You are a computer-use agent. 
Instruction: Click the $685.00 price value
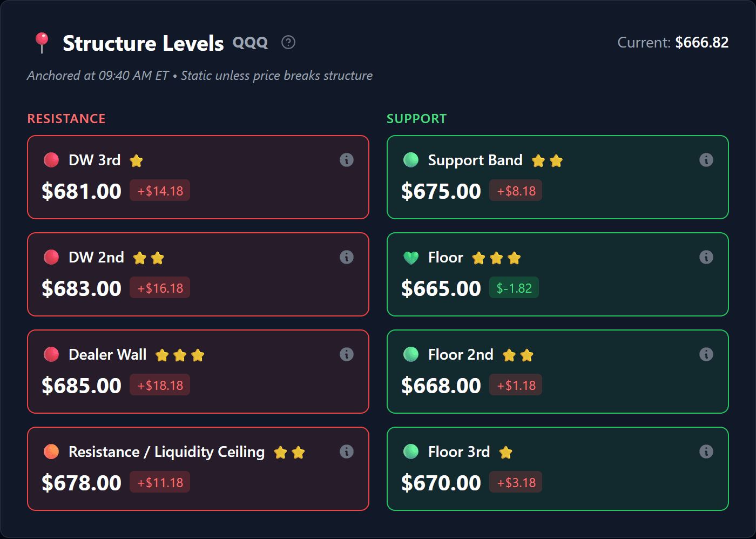(x=82, y=386)
